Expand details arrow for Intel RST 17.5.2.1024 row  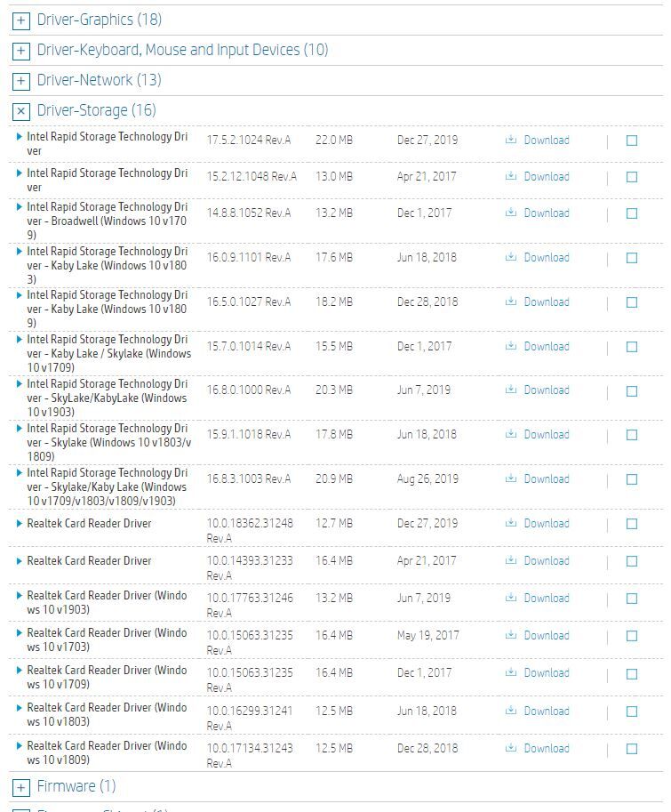tap(20, 136)
